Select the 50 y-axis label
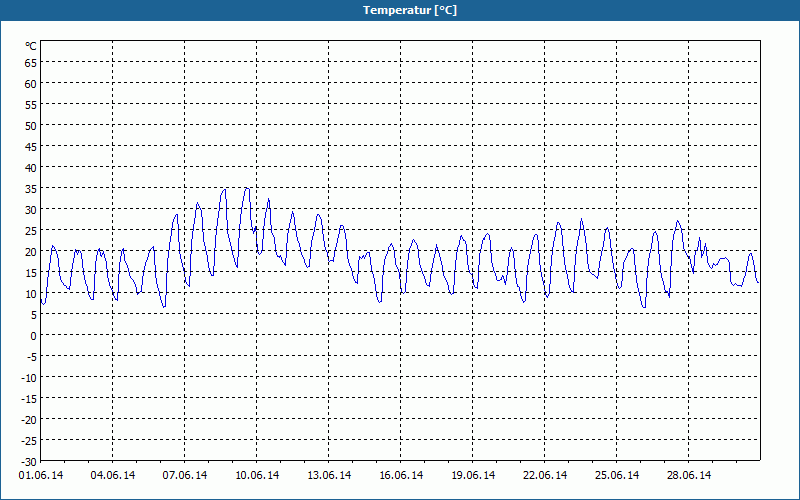This screenshot has height=500, width=800. tap(31, 126)
